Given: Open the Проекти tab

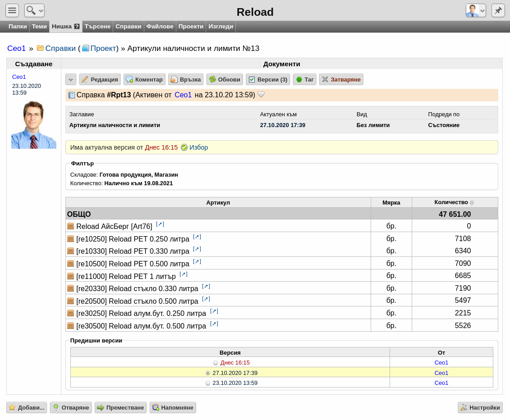Looking at the screenshot, I should (x=191, y=26).
